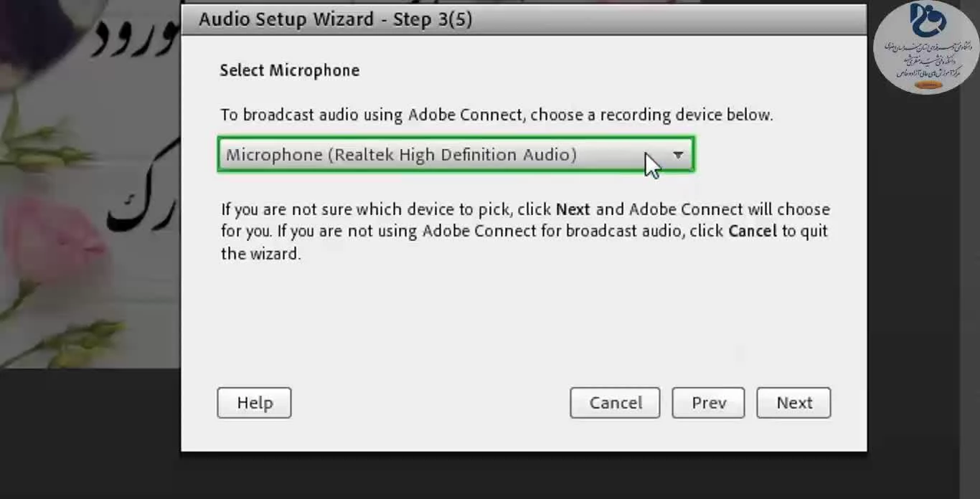Proceed to step 4 with Next
This screenshot has height=499, width=980.
(793, 403)
